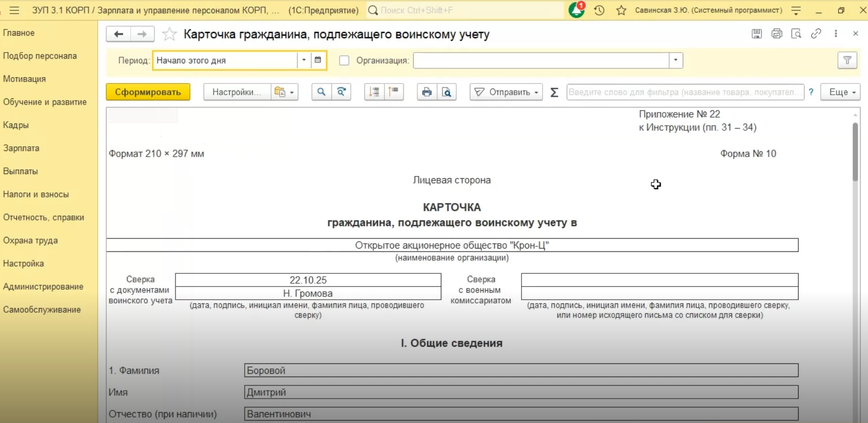Open print preview with magnifier page icon
This screenshot has width=868, height=423.
click(x=446, y=92)
